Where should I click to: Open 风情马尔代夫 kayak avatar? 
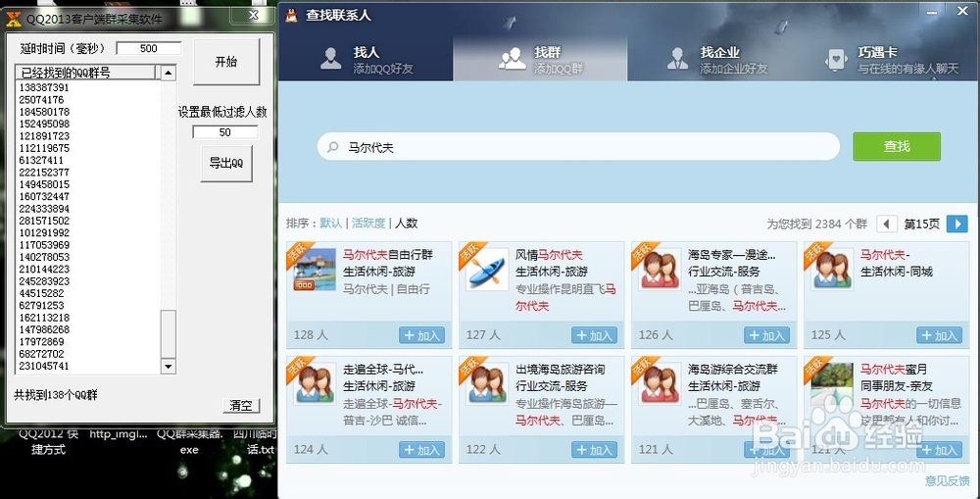487,270
